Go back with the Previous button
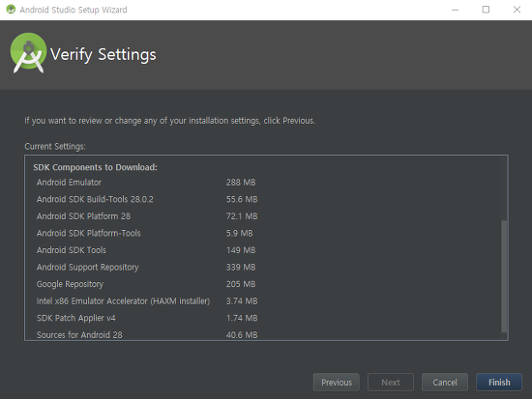 337,382
